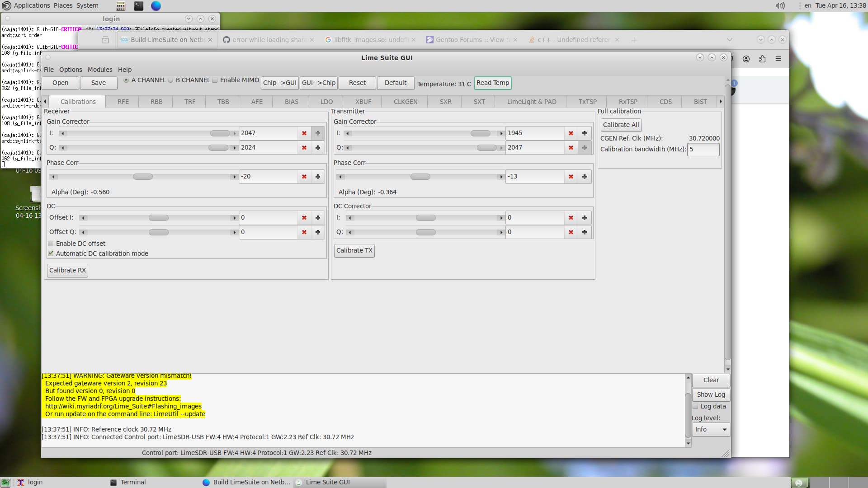Reset Transmitter Gain Corrector Q with red X

click(571, 148)
